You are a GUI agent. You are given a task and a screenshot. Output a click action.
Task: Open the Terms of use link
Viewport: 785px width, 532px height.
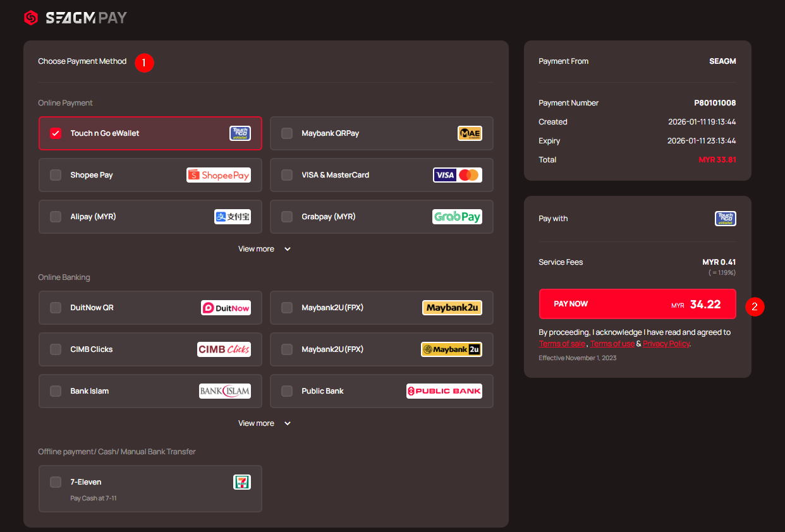pos(612,344)
